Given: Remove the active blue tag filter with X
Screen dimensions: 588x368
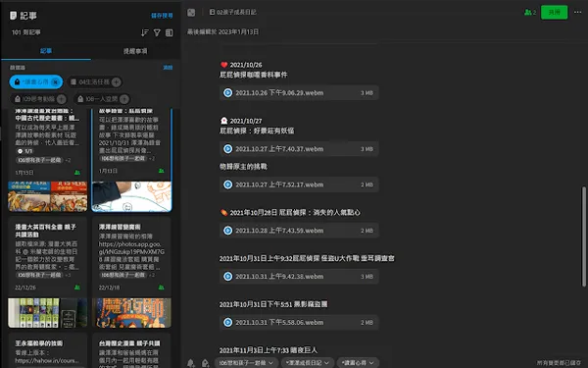Looking at the screenshot, I should tap(56, 81).
